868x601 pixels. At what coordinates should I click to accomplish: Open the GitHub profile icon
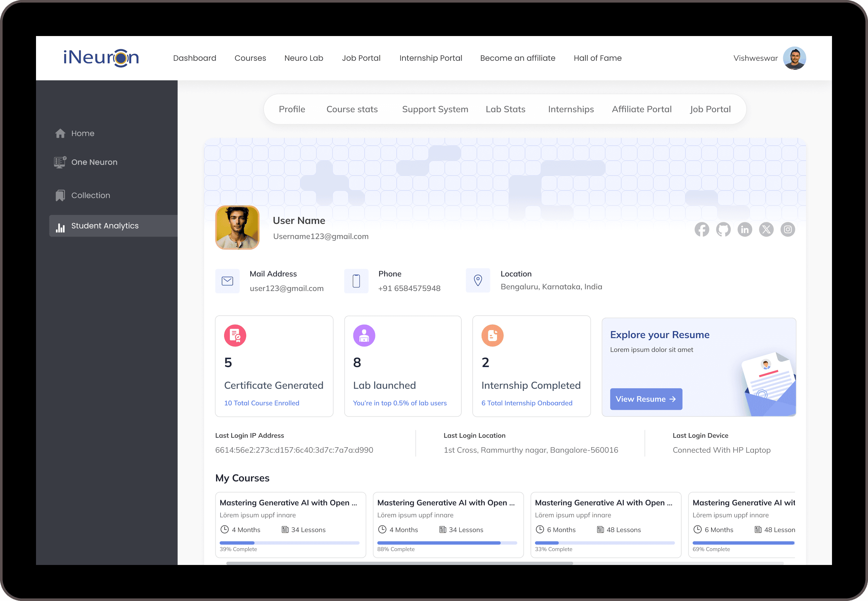723,229
